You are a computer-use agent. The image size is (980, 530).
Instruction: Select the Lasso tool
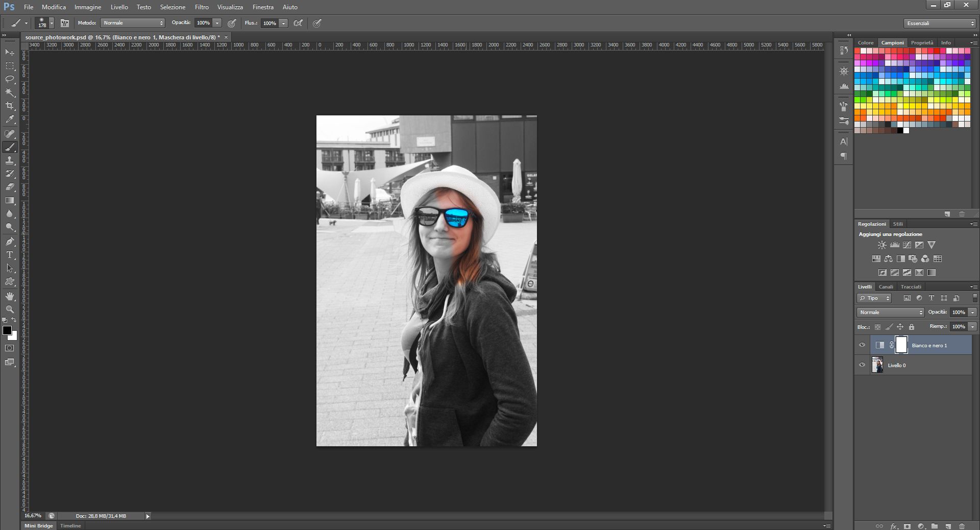point(9,79)
